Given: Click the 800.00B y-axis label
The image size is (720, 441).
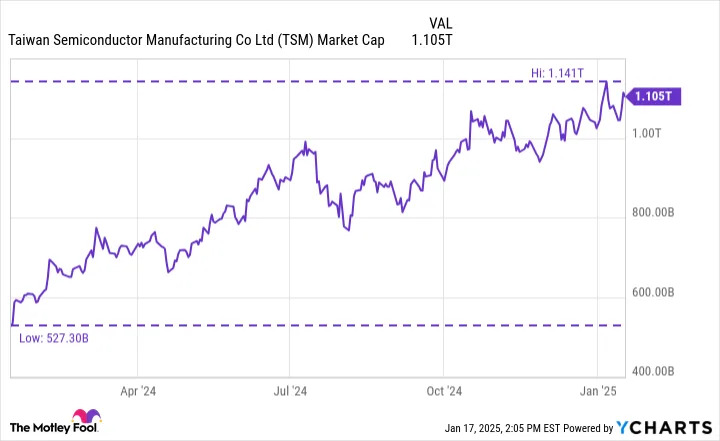Looking at the screenshot, I should 653,213.
